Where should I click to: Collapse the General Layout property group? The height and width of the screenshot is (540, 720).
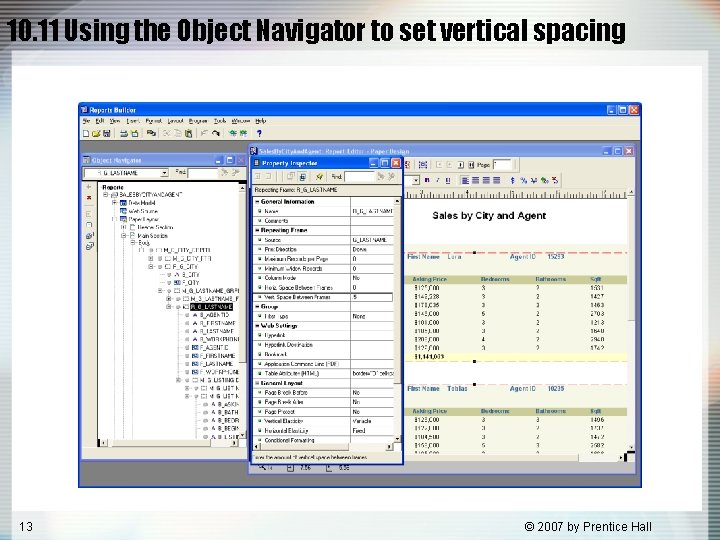pyautogui.click(x=257, y=383)
